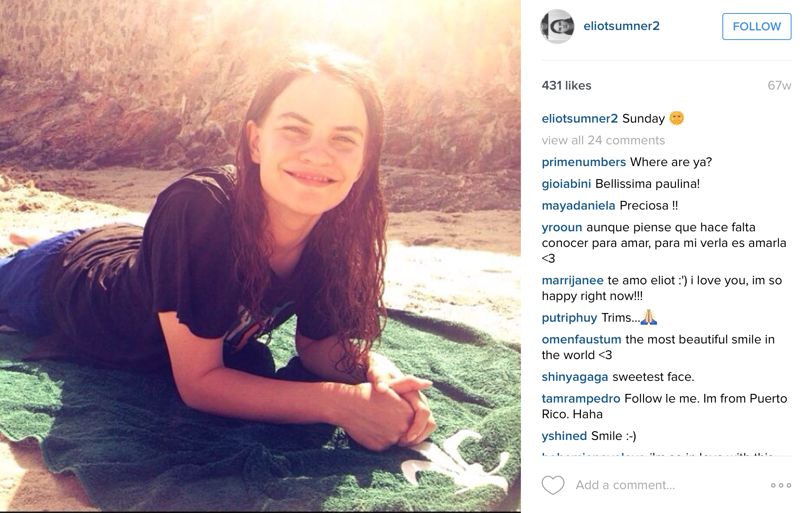Expand view all 24 comments
The height and width of the screenshot is (513, 812).
603,140
